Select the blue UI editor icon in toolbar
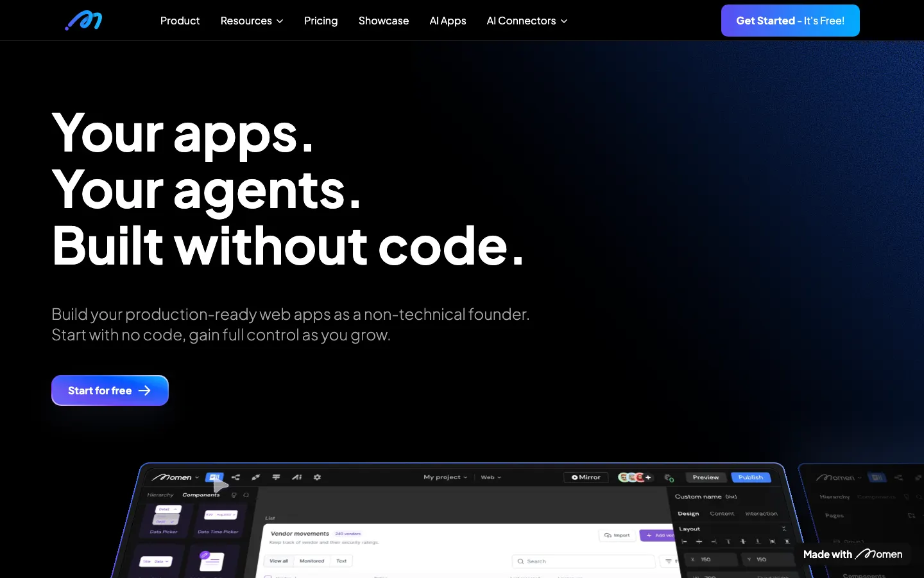 (214, 477)
